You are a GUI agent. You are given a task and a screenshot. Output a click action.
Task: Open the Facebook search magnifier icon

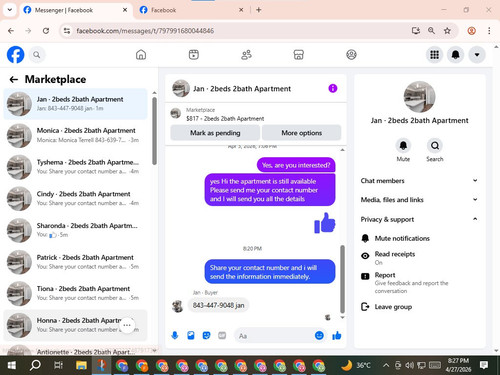37,55
